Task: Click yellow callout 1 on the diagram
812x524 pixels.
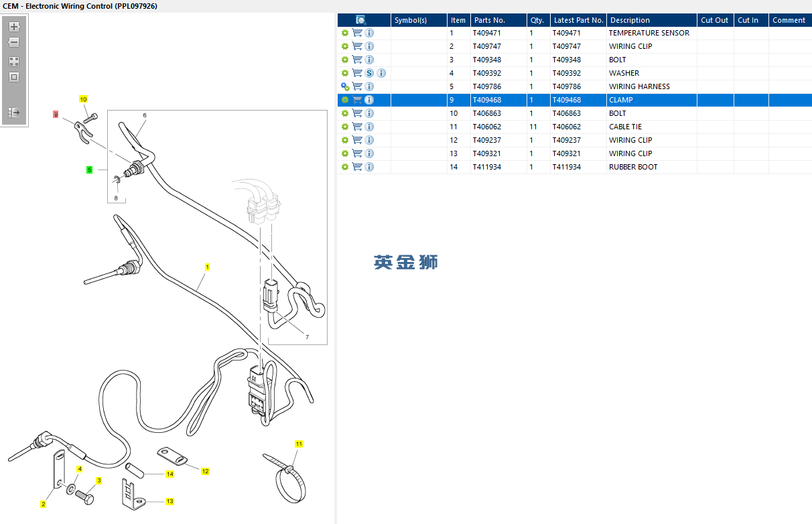Action: tap(208, 267)
